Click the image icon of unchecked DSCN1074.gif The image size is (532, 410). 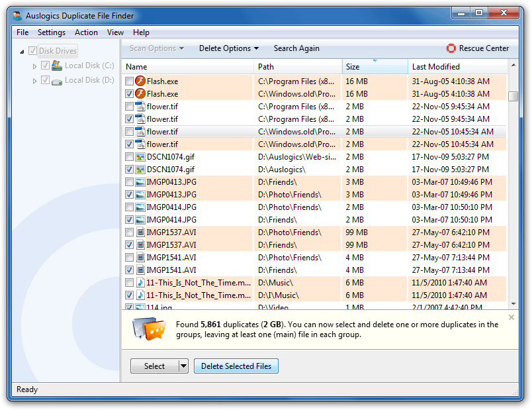[140, 157]
